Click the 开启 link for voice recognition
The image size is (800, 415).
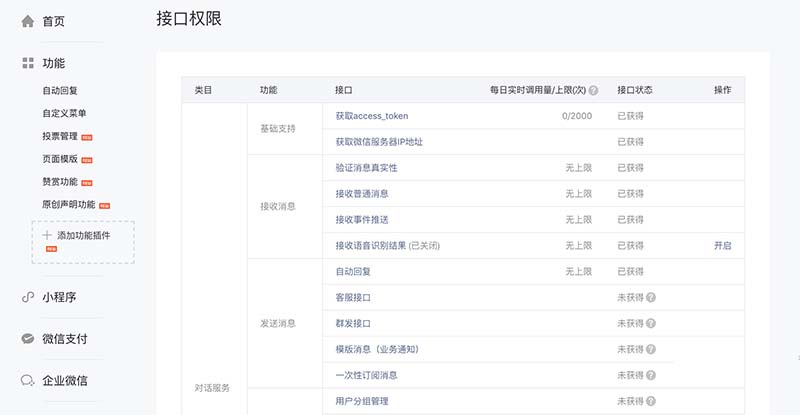point(722,246)
